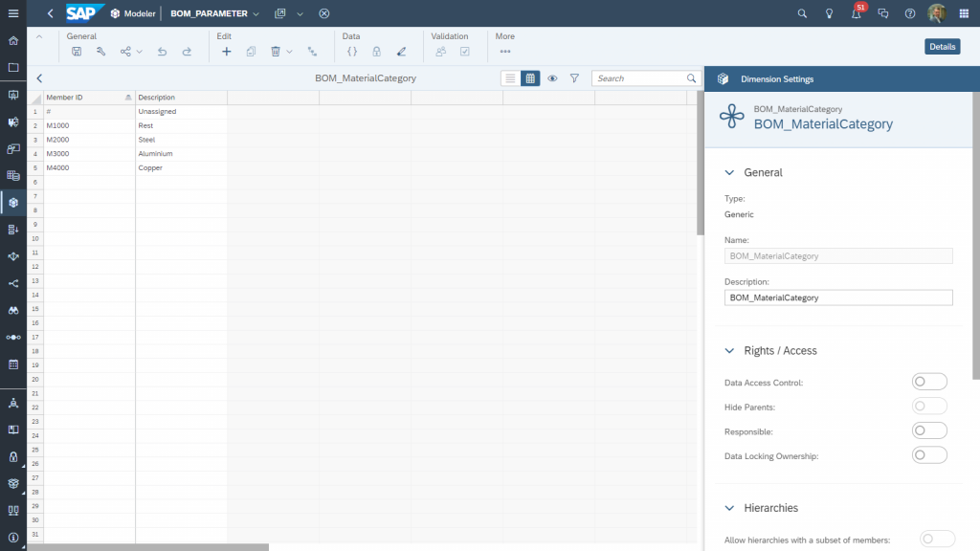Open notifications bell with 51 badge

coord(857,13)
